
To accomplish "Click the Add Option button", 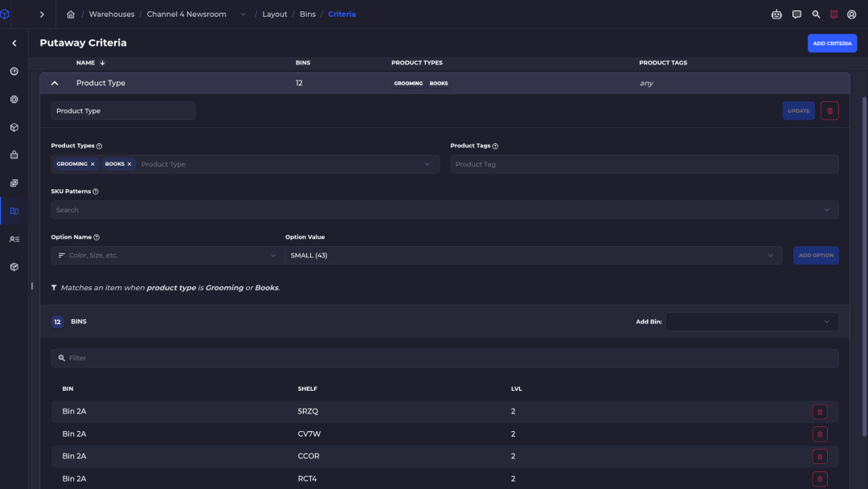I will [x=816, y=255].
